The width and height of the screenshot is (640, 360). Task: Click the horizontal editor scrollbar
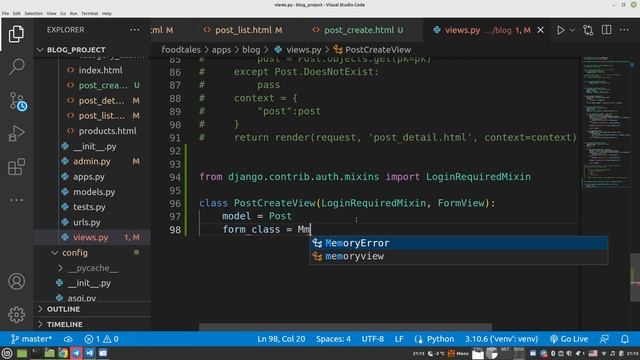(345, 327)
